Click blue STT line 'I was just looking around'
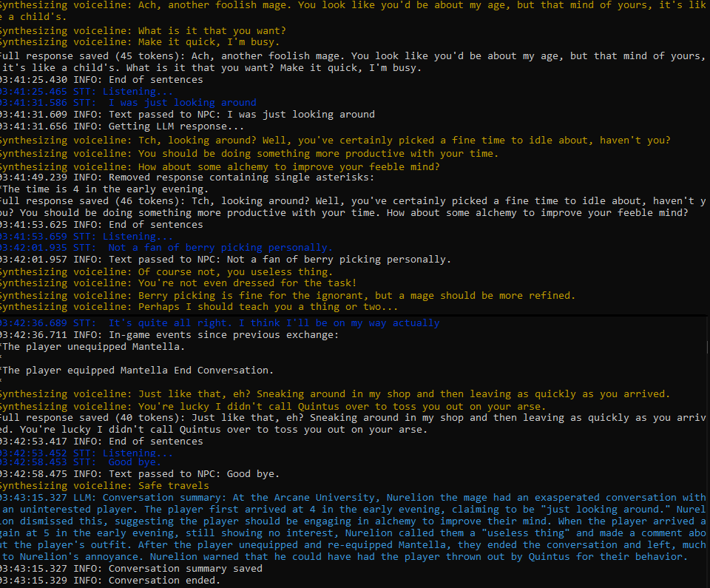This screenshot has height=588, width=710. [128, 103]
